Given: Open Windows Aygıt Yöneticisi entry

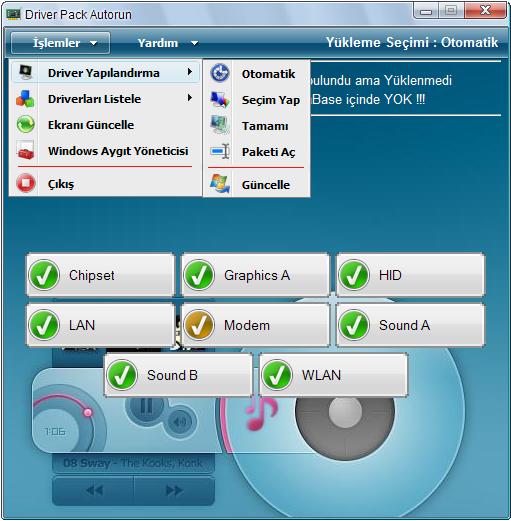Looking at the screenshot, I should click(106, 151).
